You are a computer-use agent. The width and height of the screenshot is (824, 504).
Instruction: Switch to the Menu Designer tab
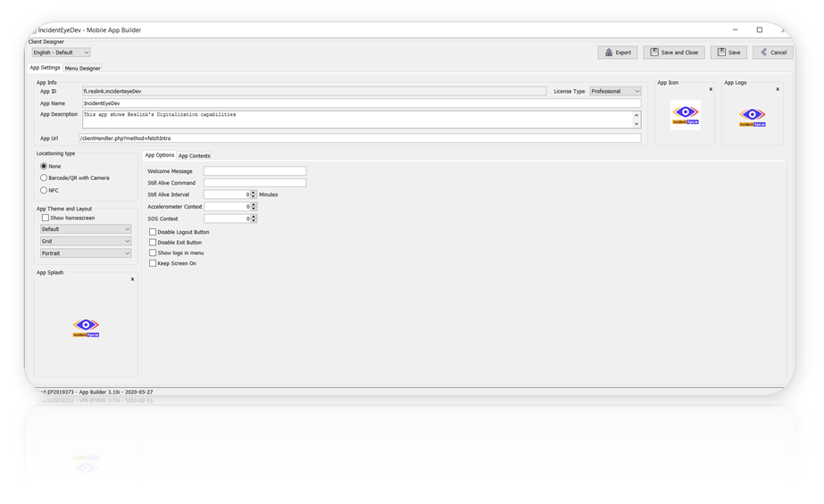click(x=83, y=68)
